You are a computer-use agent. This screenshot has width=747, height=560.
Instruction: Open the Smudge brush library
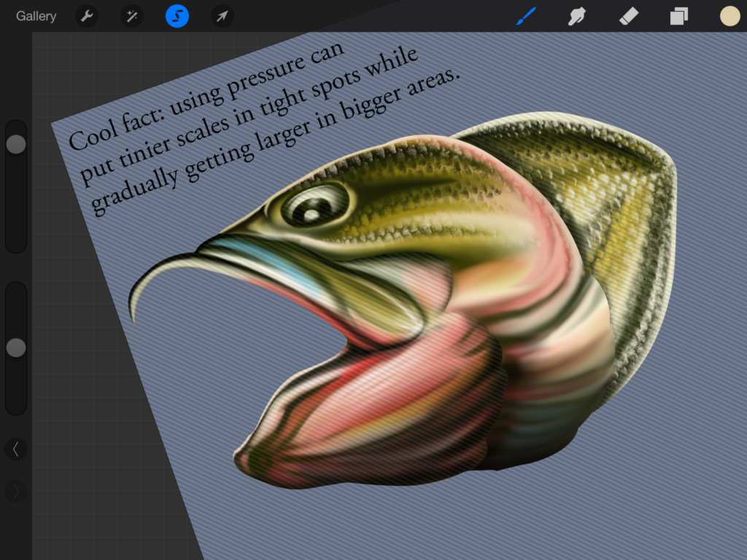pyautogui.click(x=576, y=16)
